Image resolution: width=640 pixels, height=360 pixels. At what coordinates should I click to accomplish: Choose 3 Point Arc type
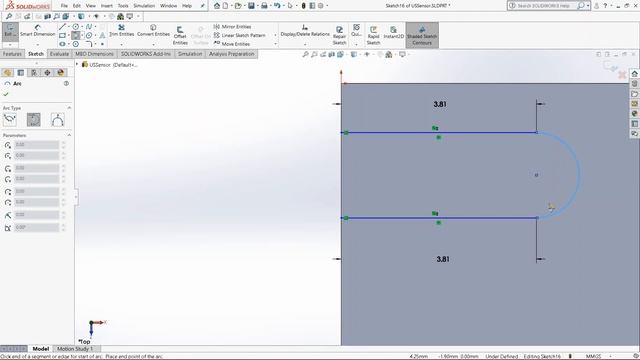coord(58,120)
